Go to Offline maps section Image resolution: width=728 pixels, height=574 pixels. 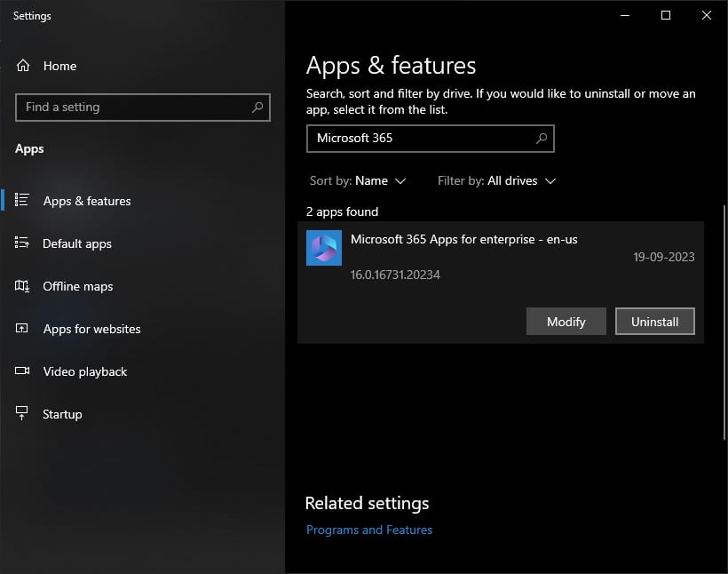point(78,286)
